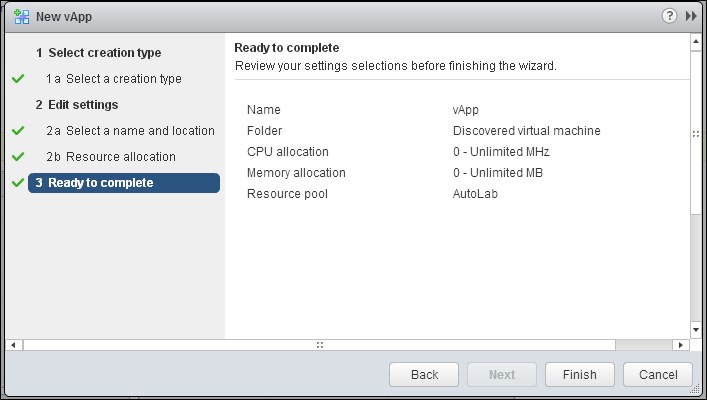The image size is (707, 400).
Task: Cancel the New vApp wizard
Action: [x=658, y=374]
